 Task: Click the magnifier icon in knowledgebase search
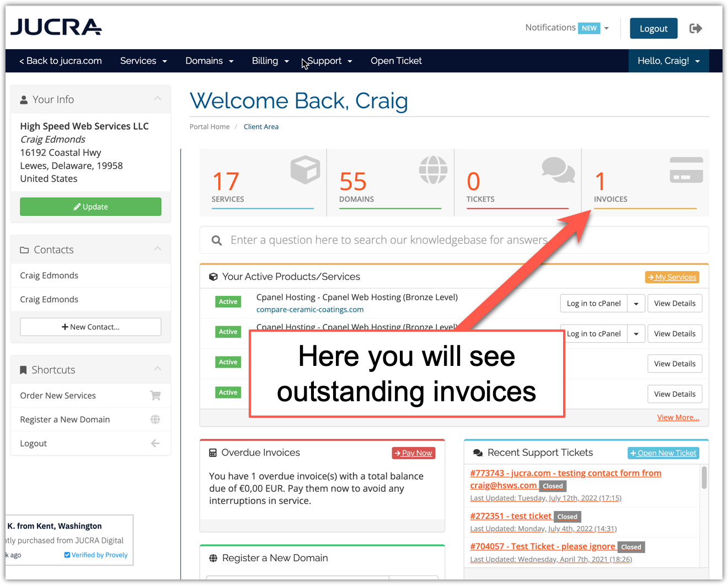[x=217, y=241]
